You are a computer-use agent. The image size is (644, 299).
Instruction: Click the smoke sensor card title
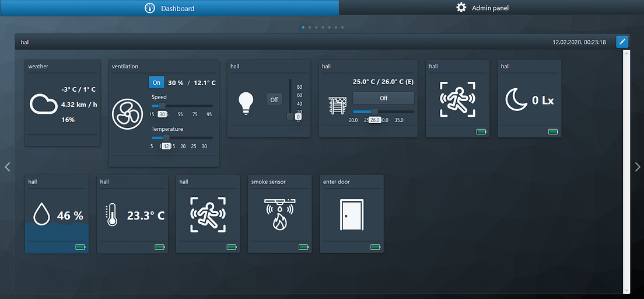[x=268, y=182]
